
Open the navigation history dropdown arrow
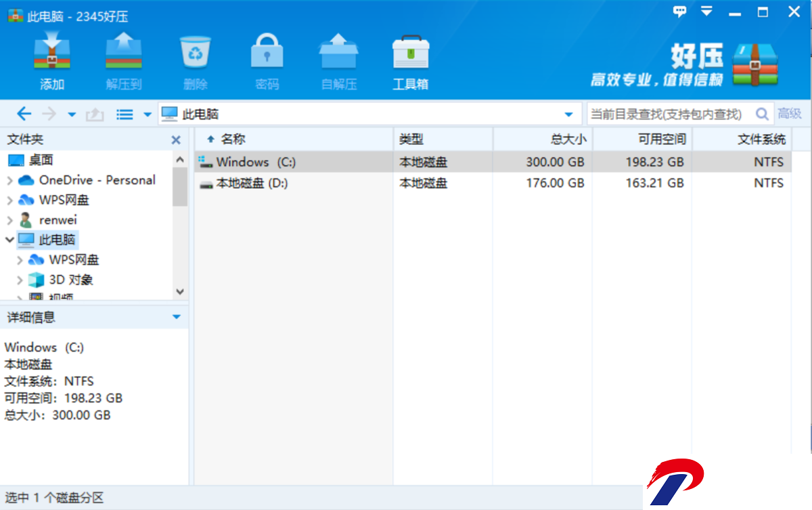[72, 114]
